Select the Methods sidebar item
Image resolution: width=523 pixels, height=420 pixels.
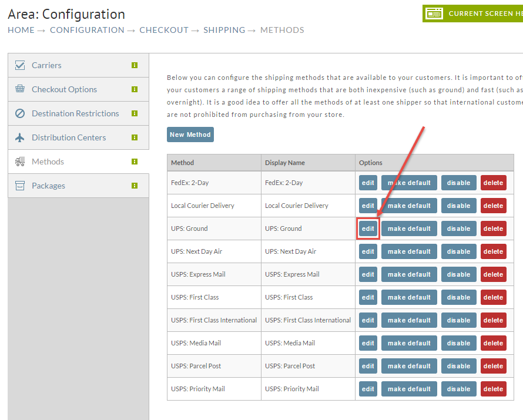(78, 162)
